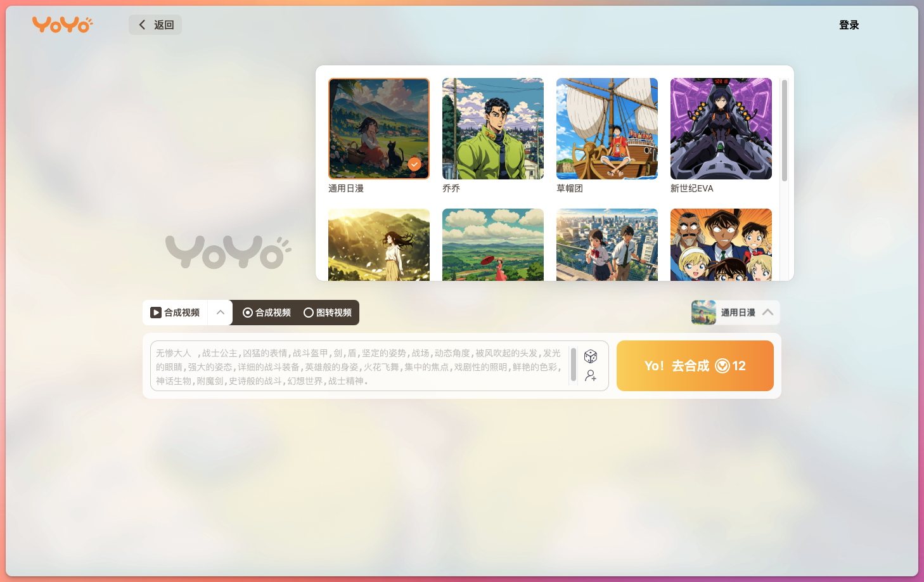Image resolution: width=924 pixels, height=582 pixels.
Task: Choose the sunlit meadow girl style thumbnail
Action: click(x=379, y=245)
